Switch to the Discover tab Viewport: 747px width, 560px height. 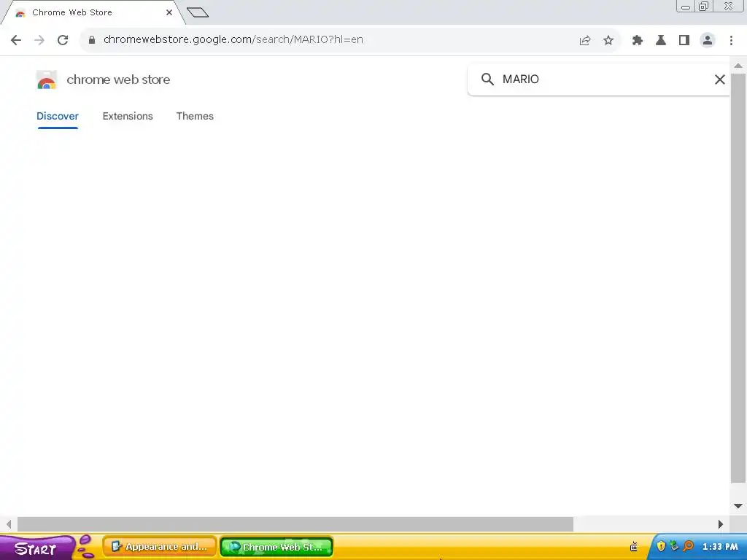(58, 116)
